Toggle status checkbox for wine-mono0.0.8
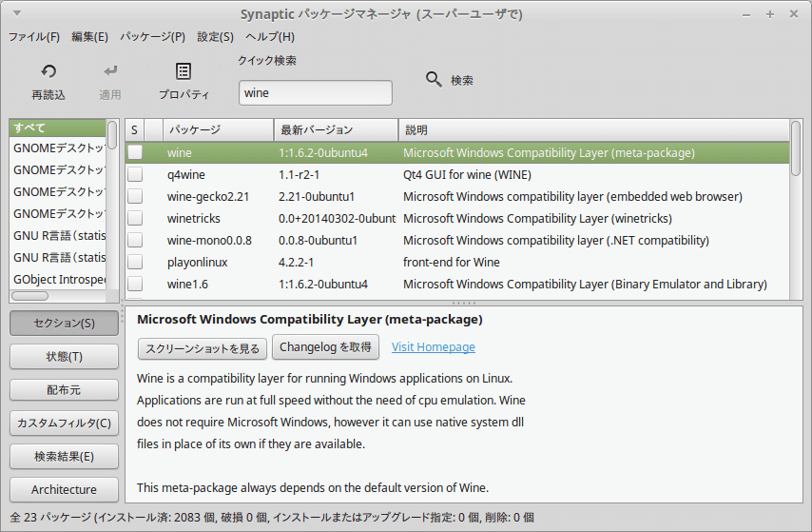Image resolution: width=812 pixels, height=532 pixels. (x=135, y=240)
